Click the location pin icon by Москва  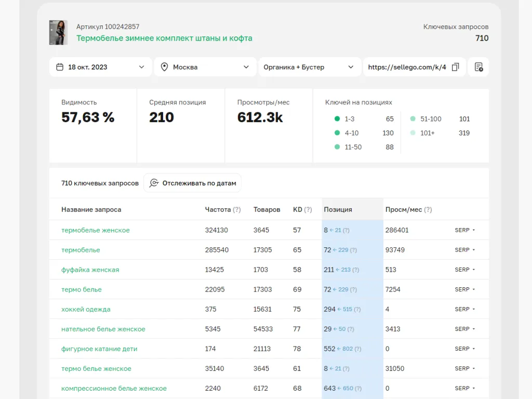pyautogui.click(x=164, y=67)
